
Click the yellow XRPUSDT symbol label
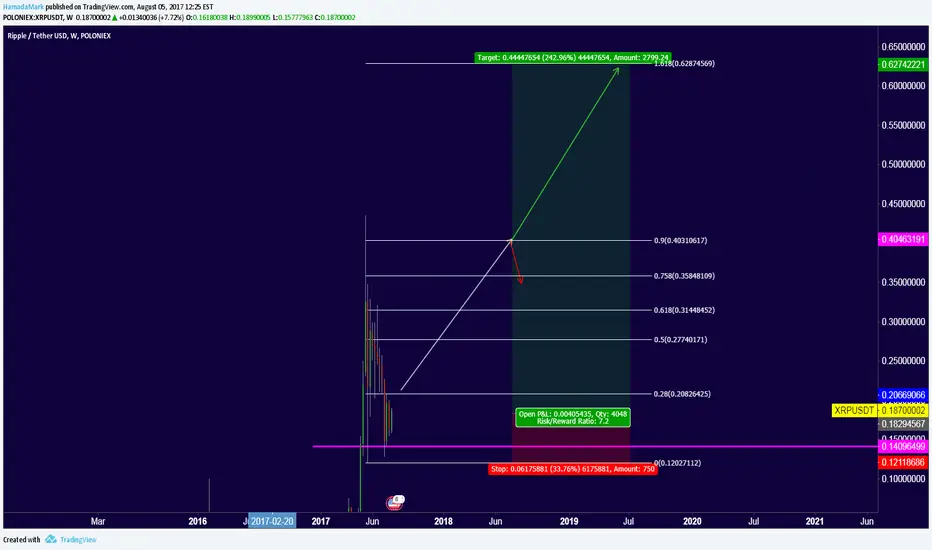pyautogui.click(x=854, y=410)
